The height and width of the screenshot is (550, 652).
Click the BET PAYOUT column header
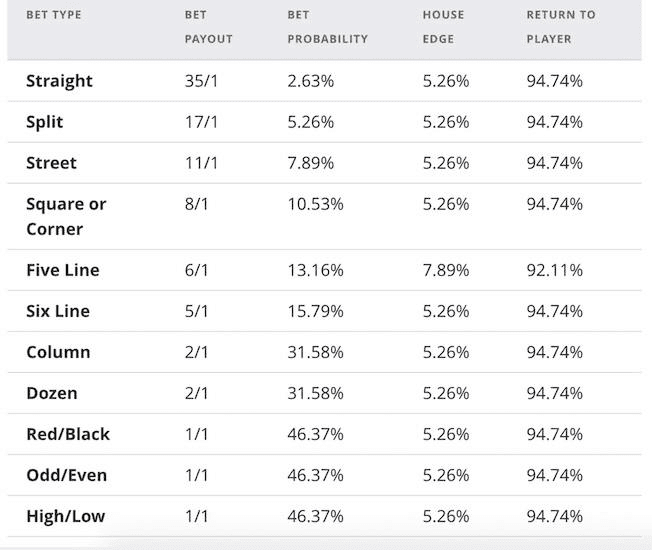click(208, 27)
